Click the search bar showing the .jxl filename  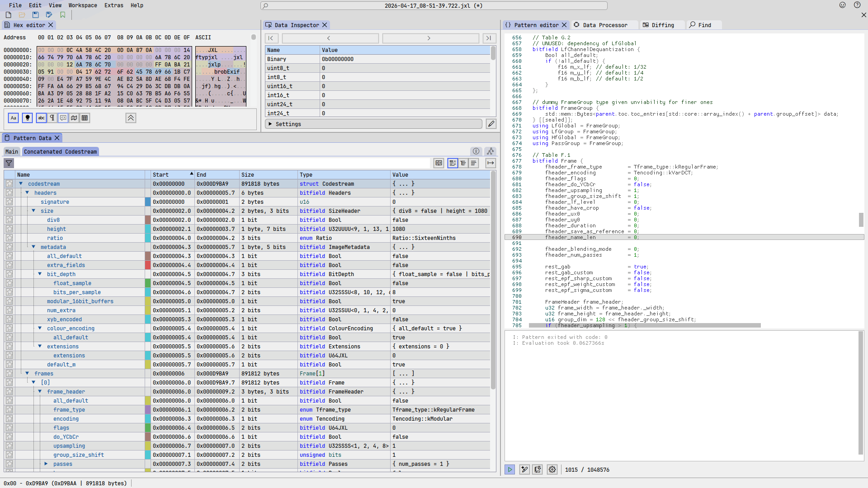pos(434,6)
